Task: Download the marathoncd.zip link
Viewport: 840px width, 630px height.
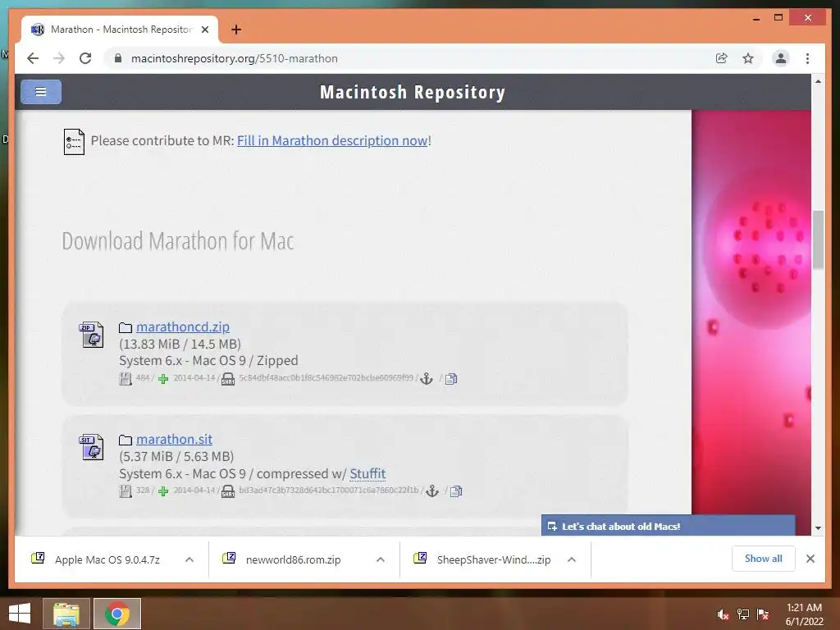Action: click(183, 326)
